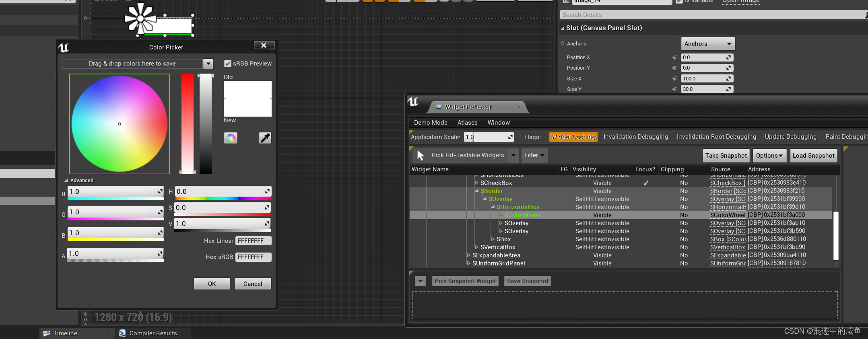Open the Options dropdown
This screenshot has height=339, width=868.
pos(769,156)
